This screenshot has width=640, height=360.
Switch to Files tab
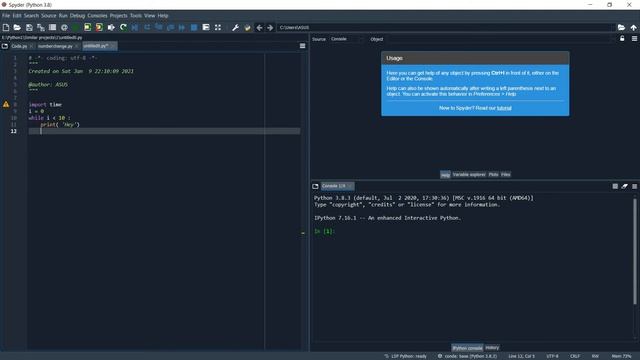[506, 174]
